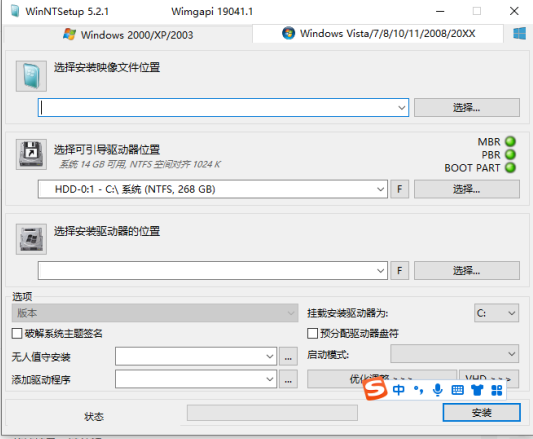The height and width of the screenshot is (439, 533).
Task: Click the Sogou skin shirt icon
Action: [x=477, y=390]
